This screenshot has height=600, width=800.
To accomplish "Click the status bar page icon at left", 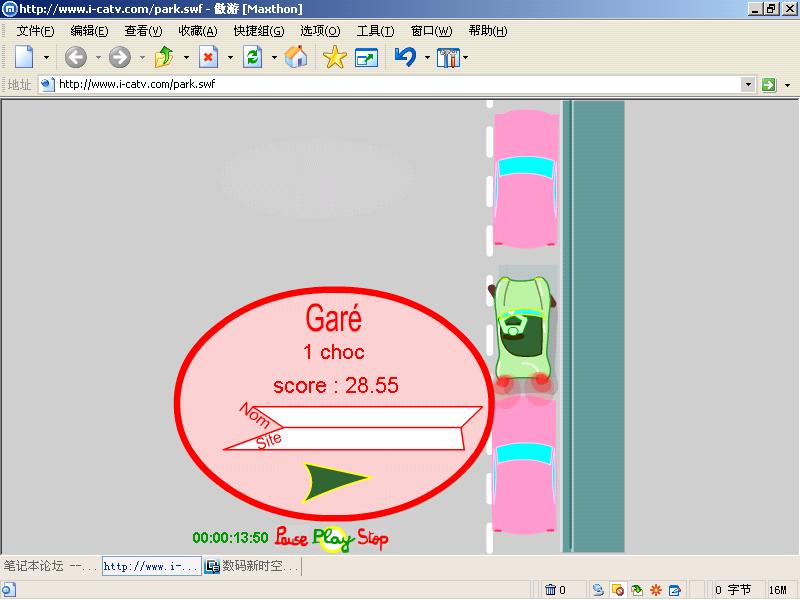I will point(9,590).
